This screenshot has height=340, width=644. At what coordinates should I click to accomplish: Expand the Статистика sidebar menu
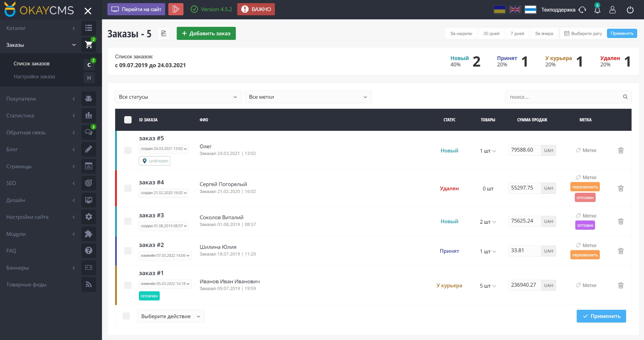(x=41, y=115)
